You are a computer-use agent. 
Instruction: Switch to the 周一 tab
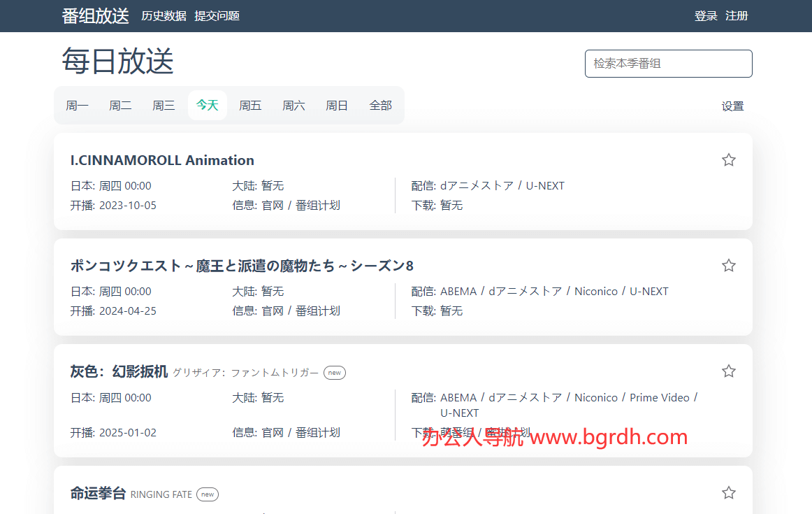[78, 106]
